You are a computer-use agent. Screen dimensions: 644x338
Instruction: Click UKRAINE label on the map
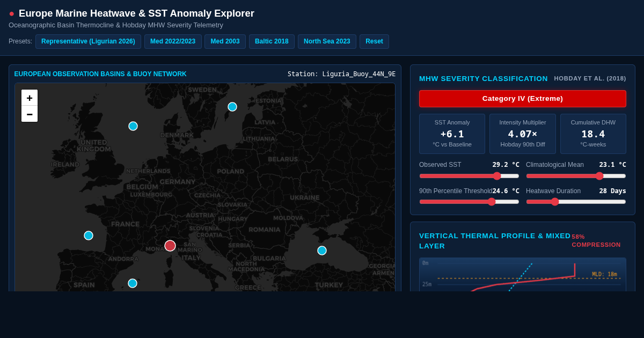tap(305, 197)
